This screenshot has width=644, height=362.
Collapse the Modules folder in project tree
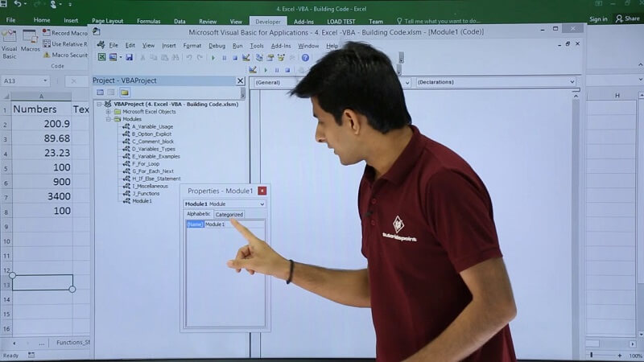tap(109, 119)
